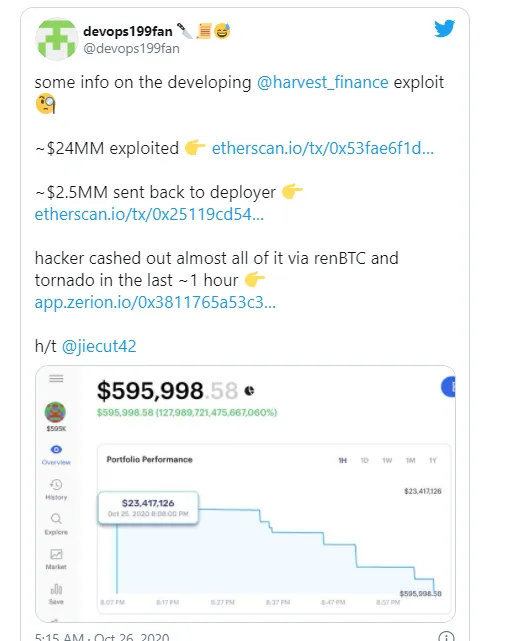Screen dimensions: 506x641
Task: Switch chart to 1W timeframe
Action: (387, 460)
